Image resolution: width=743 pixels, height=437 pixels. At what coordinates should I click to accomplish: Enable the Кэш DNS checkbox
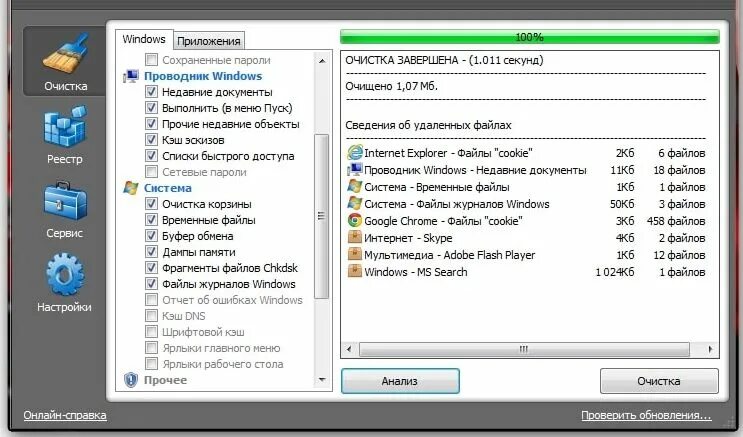pyautogui.click(x=151, y=316)
